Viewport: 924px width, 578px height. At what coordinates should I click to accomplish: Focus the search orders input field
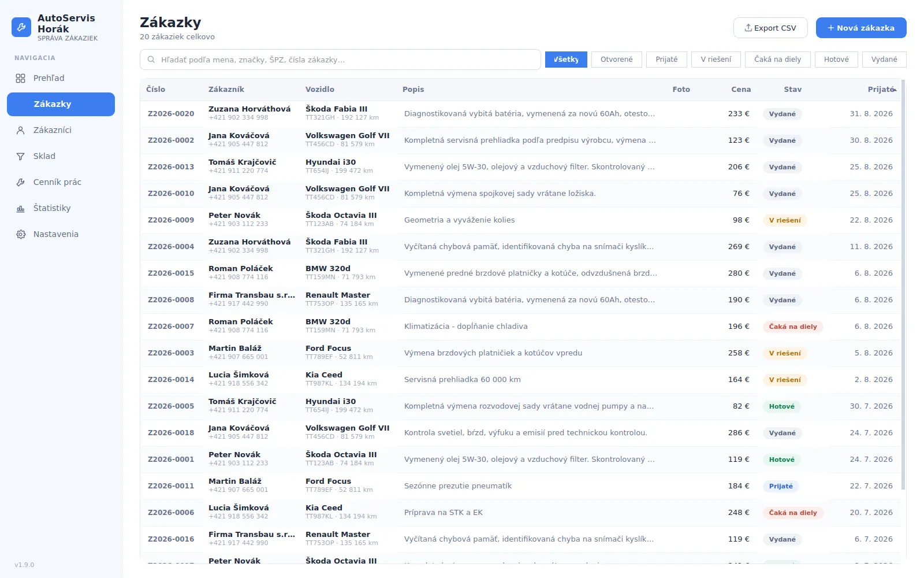click(x=340, y=60)
